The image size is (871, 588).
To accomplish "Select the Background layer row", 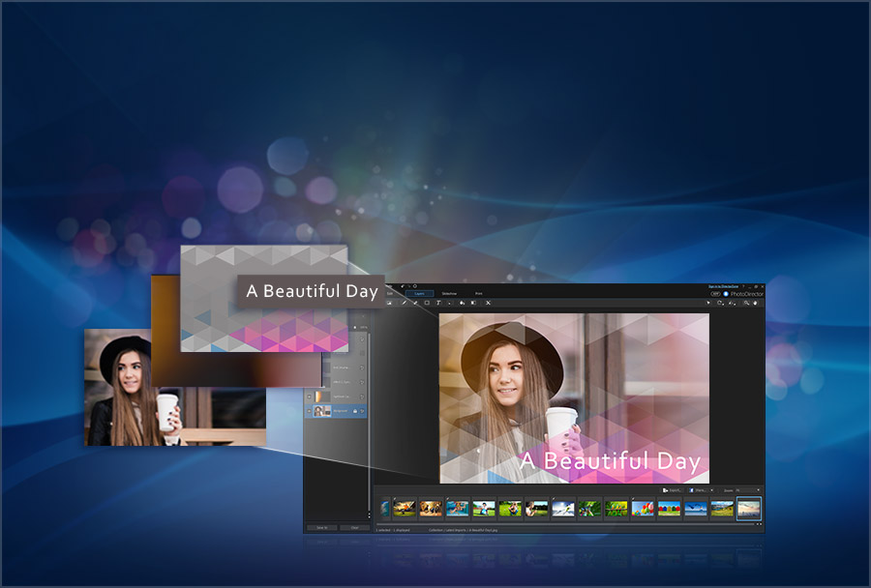I will [336, 411].
